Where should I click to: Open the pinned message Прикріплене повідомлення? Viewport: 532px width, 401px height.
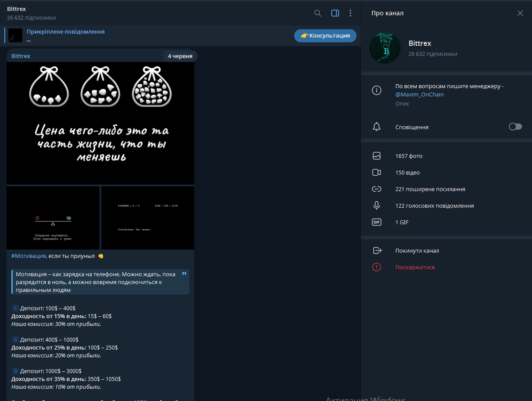click(x=66, y=32)
